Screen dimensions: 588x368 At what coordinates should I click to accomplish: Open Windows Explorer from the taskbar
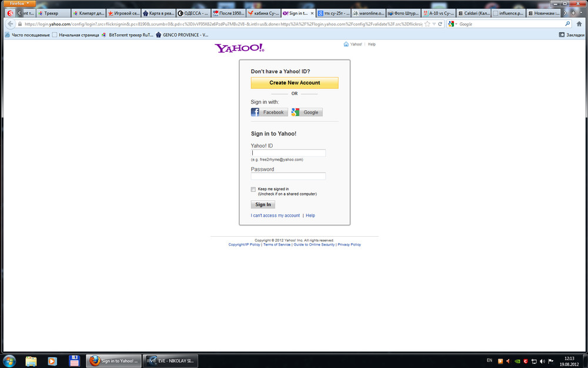31,362
